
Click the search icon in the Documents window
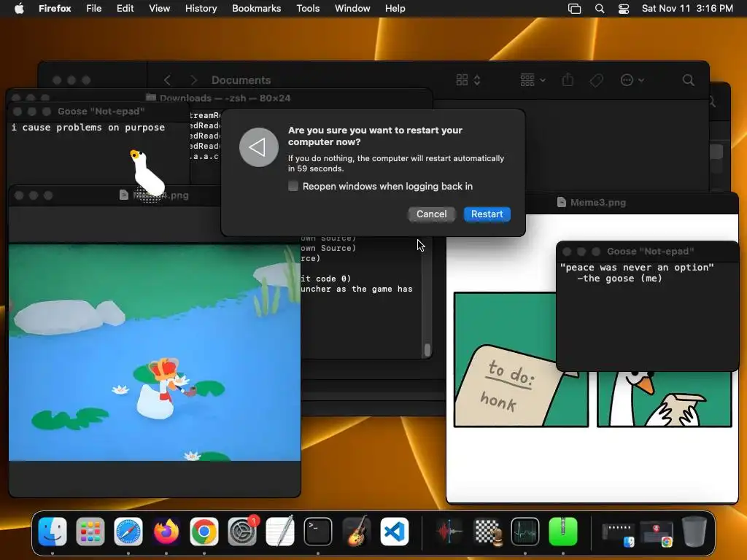click(x=689, y=80)
